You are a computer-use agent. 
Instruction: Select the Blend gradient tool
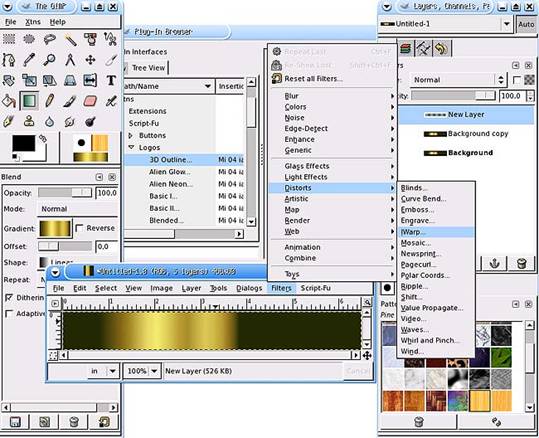pyautogui.click(x=29, y=101)
